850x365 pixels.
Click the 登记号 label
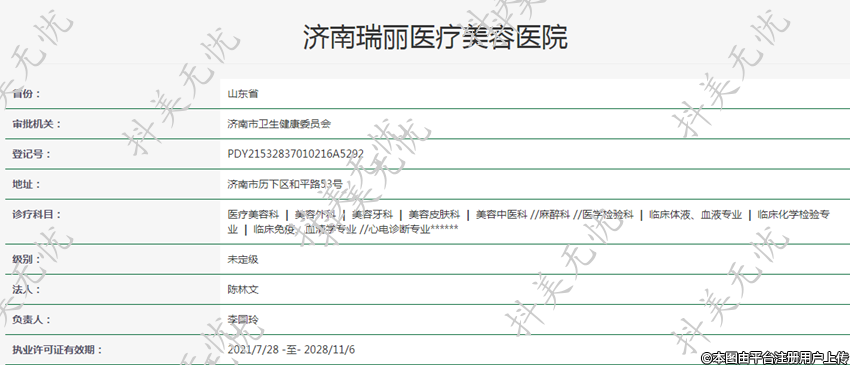31,154
